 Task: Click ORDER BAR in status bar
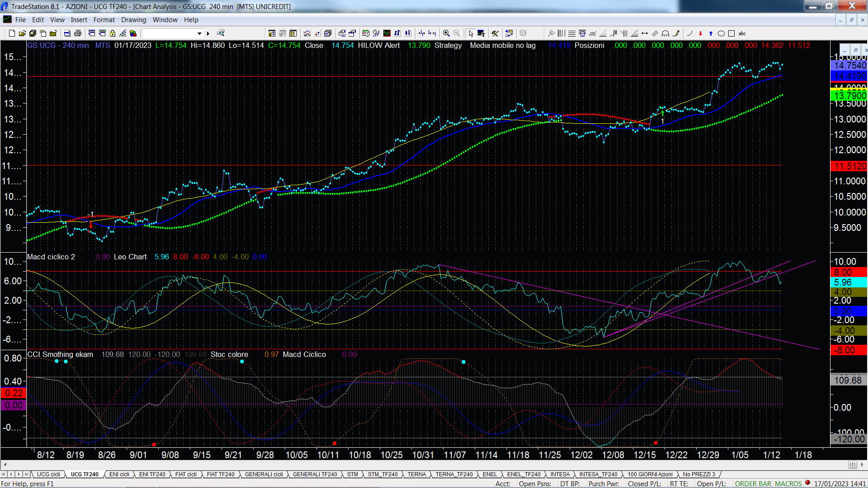point(753,483)
